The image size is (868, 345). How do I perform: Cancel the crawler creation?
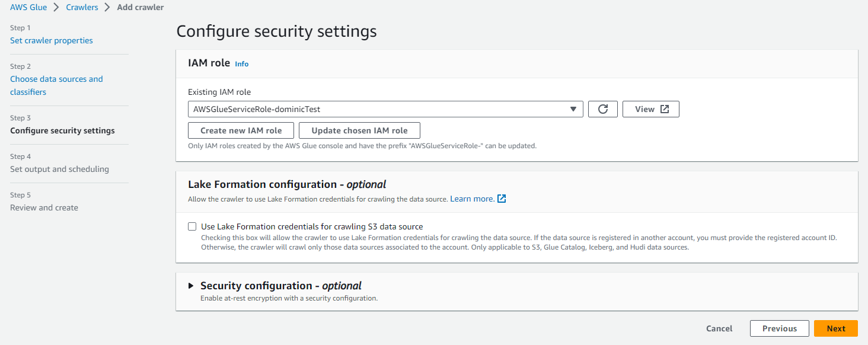719,328
